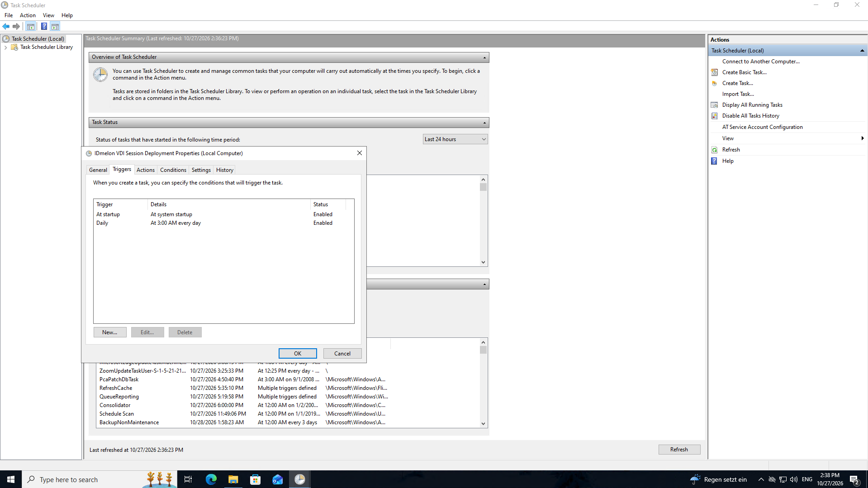The width and height of the screenshot is (868, 488).
Task: Select the At startup trigger row
Action: (223, 214)
